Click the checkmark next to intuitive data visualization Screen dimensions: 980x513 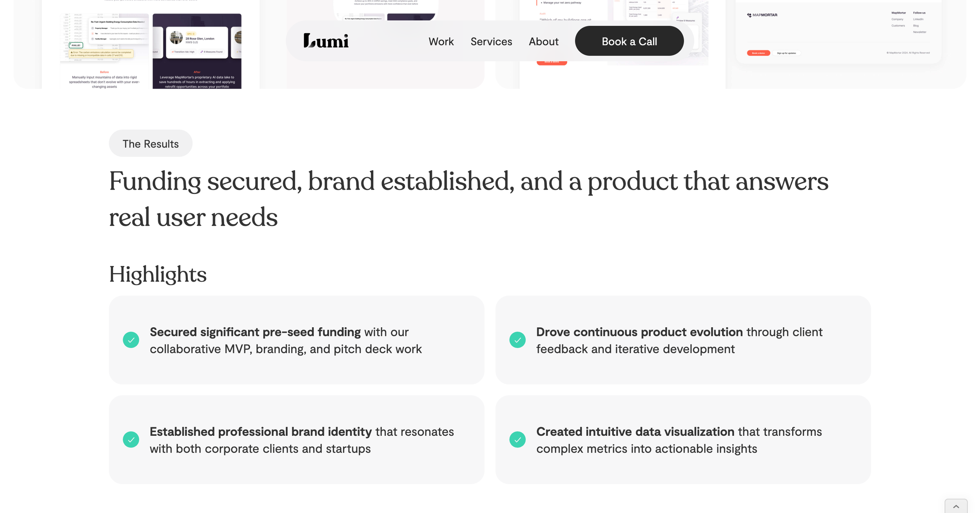(517, 439)
